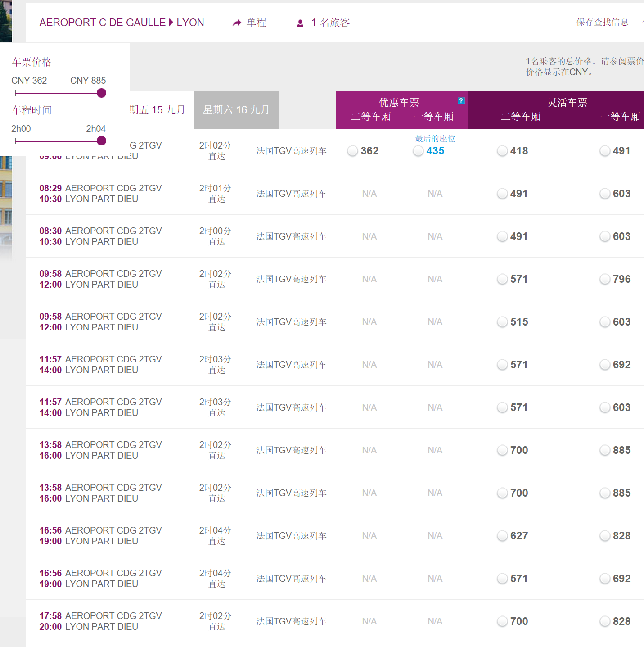Image resolution: width=644 pixels, height=647 pixels.
Task: Select the 362 second-class discount fare
Action: [x=353, y=151]
